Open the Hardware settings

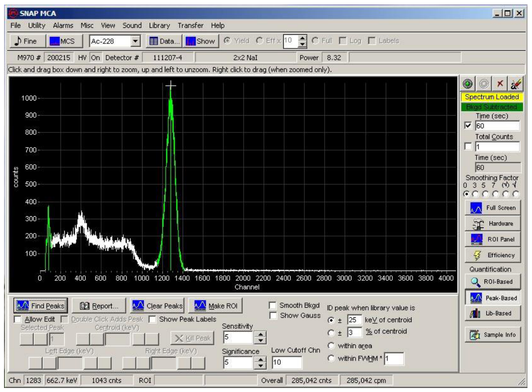point(493,224)
